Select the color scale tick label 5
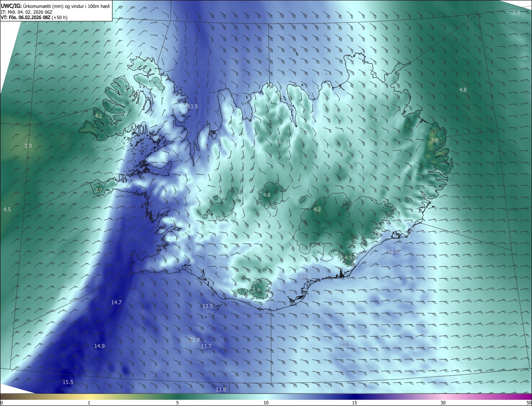 177,403
